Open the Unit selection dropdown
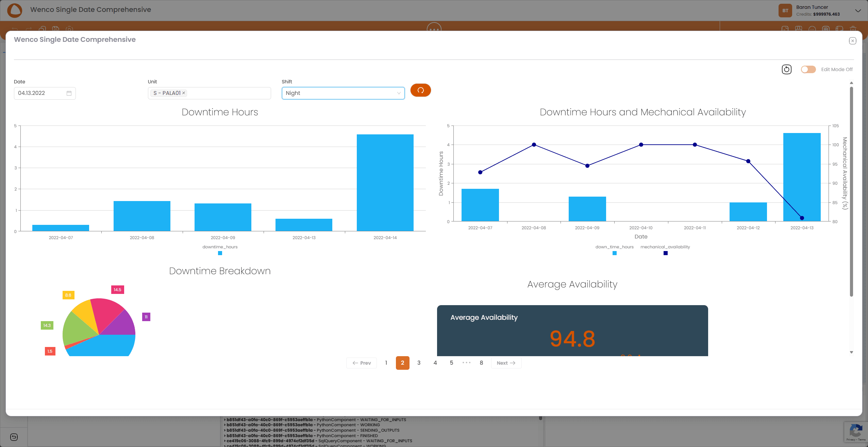 (x=224, y=93)
